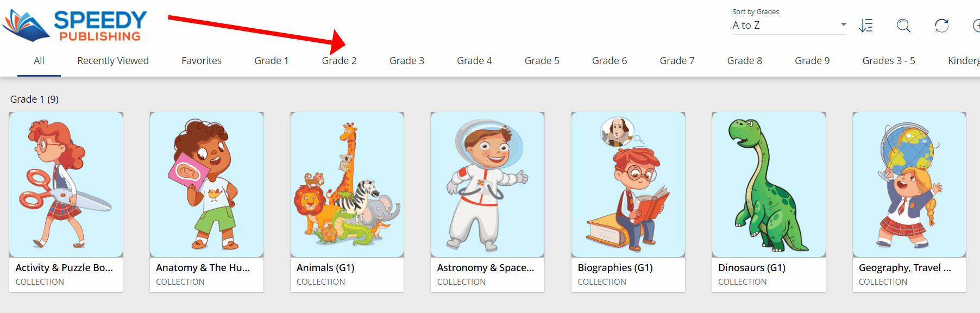Open the Astronomy & Space astronaut cover
Viewport: 980px width, 313px height.
tap(487, 185)
